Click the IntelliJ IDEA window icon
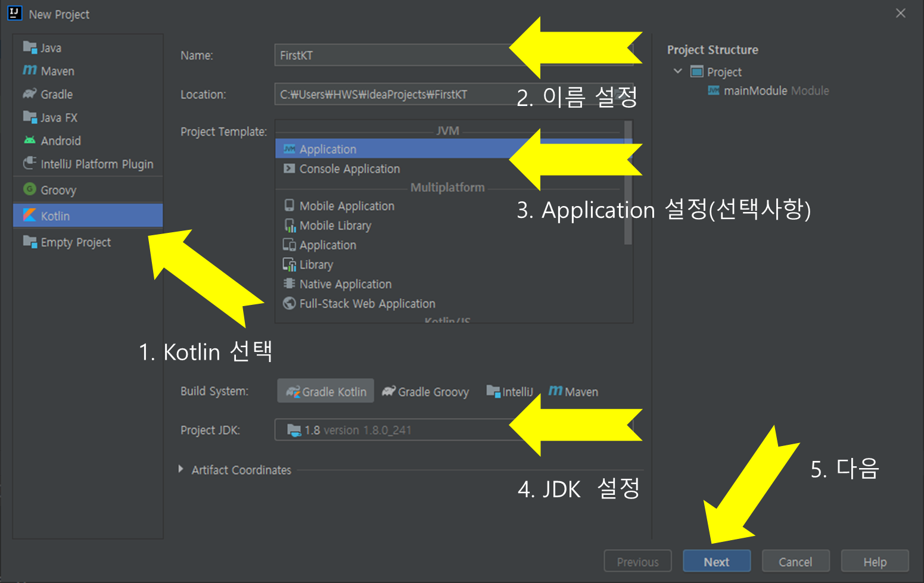 pos(14,13)
